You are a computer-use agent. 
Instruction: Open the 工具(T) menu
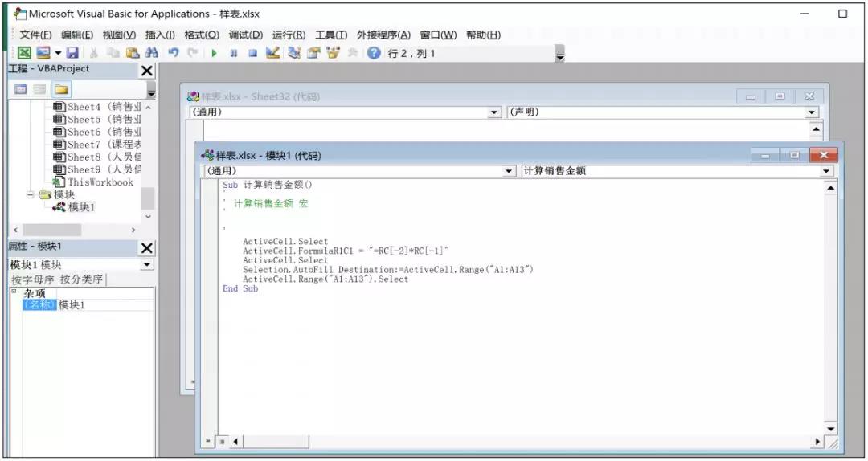pos(331,35)
